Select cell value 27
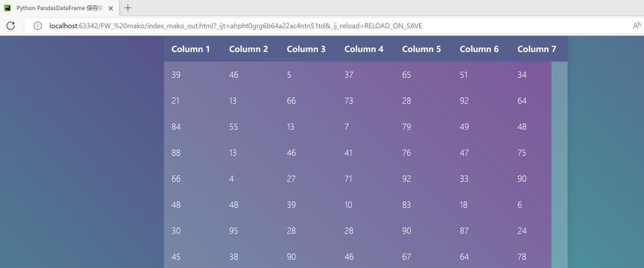The image size is (644, 268). point(291,179)
